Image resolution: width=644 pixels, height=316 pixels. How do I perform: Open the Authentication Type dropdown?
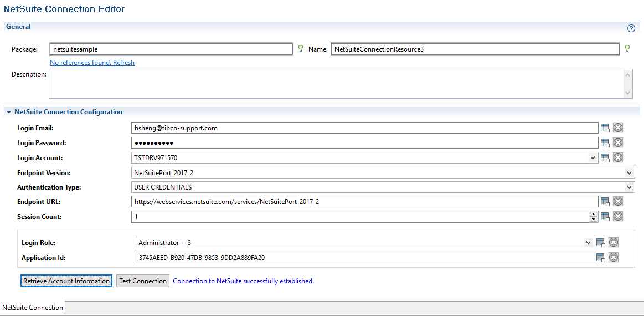[630, 187]
